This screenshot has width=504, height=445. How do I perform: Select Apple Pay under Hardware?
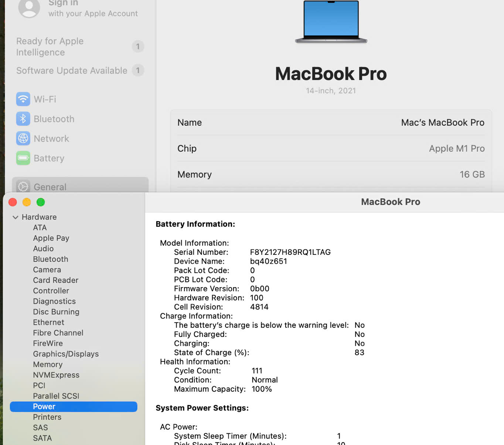pyautogui.click(x=51, y=238)
